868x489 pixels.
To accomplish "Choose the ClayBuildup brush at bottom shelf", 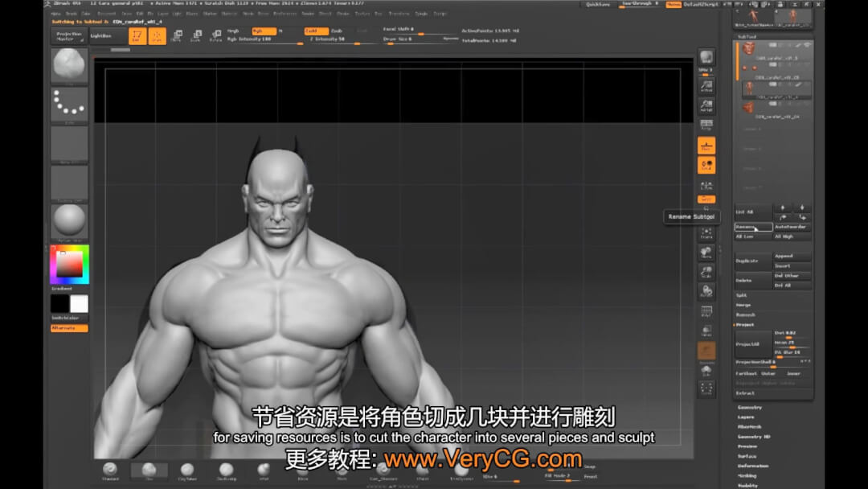I will (226, 471).
